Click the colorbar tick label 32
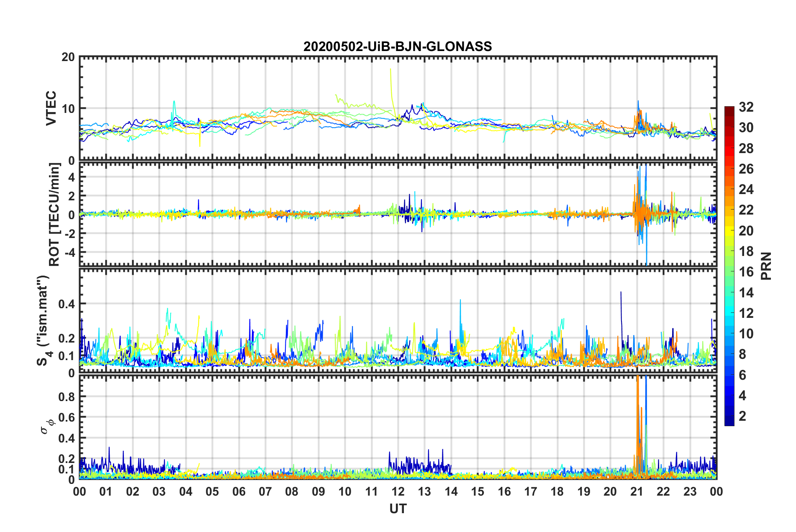This screenshot has height=532, width=796. [x=746, y=107]
